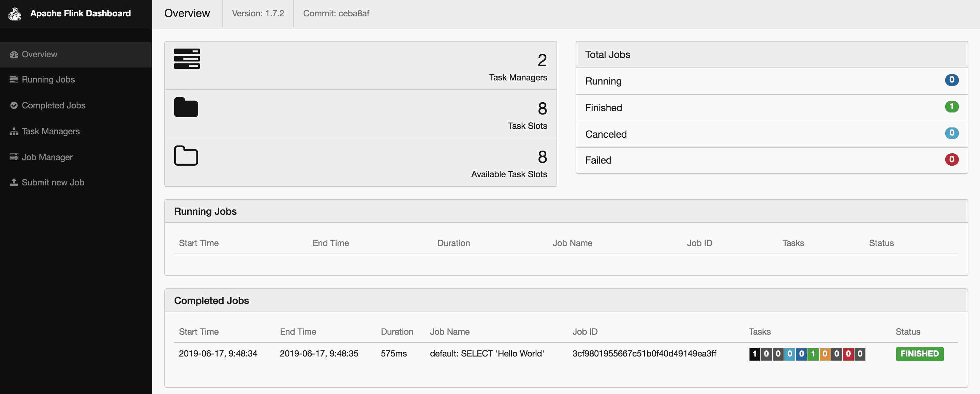Click Running Jobs End Time column header
The width and height of the screenshot is (980, 394).
(331, 243)
